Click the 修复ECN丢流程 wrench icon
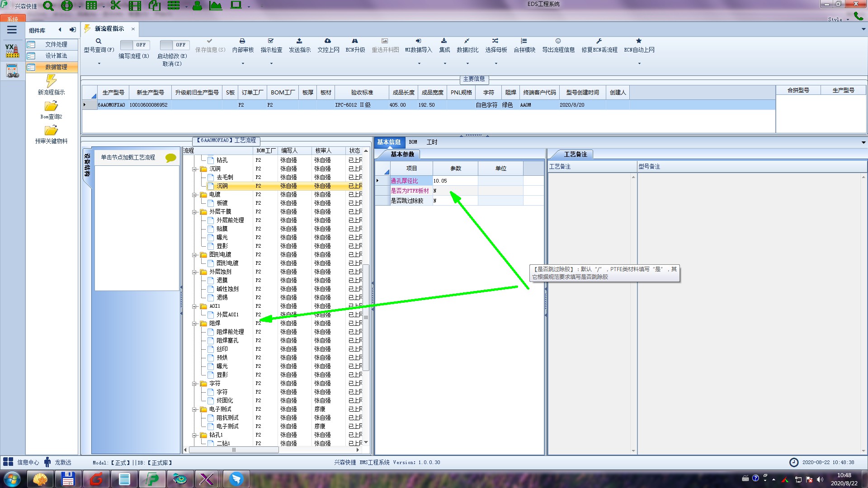This screenshot has height=488, width=868. [x=599, y=41]
